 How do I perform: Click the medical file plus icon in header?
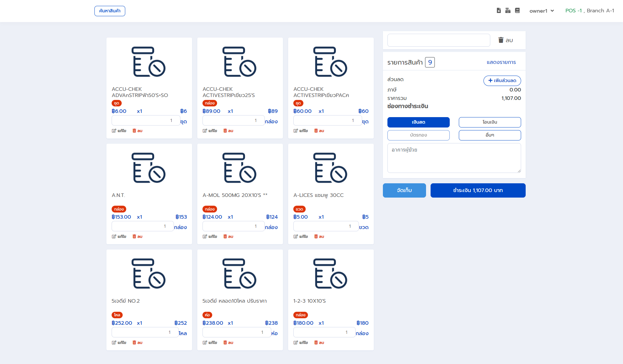(x=499, y=11)
